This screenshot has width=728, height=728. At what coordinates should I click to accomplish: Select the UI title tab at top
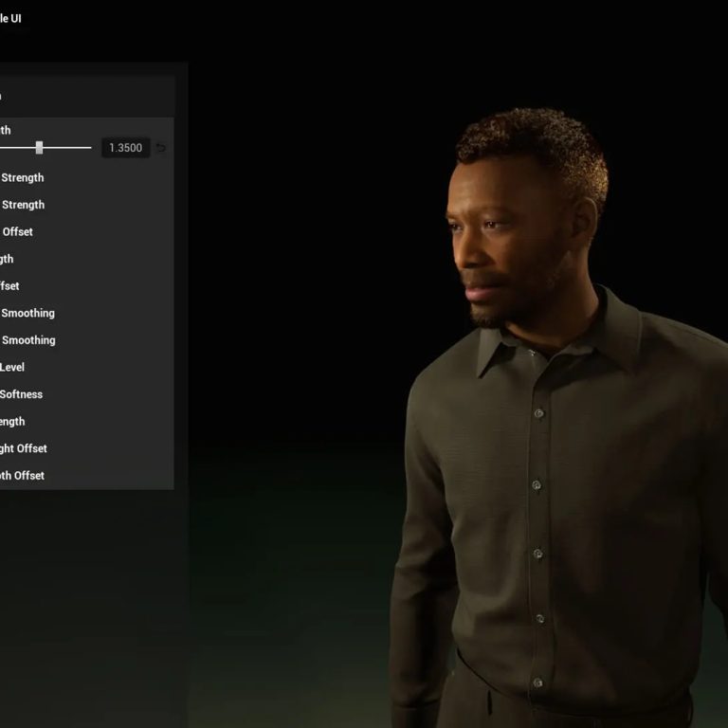pos(10,18)
